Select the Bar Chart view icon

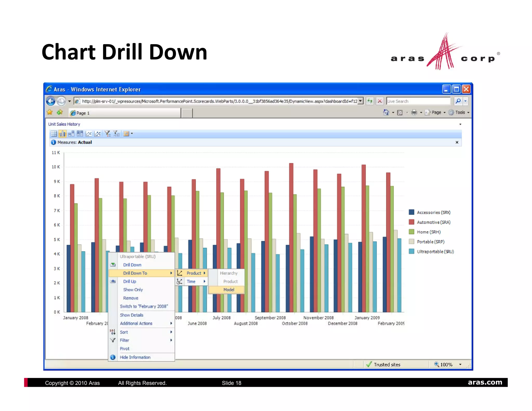coord(62,134)
